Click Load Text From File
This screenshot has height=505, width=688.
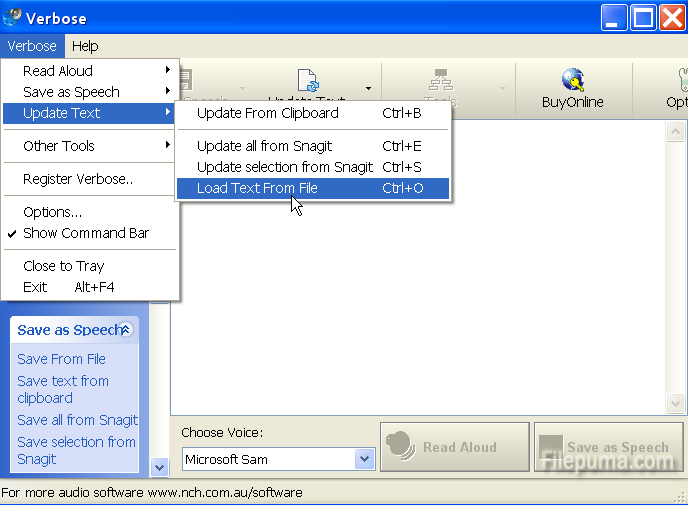[x=313, y=188]
